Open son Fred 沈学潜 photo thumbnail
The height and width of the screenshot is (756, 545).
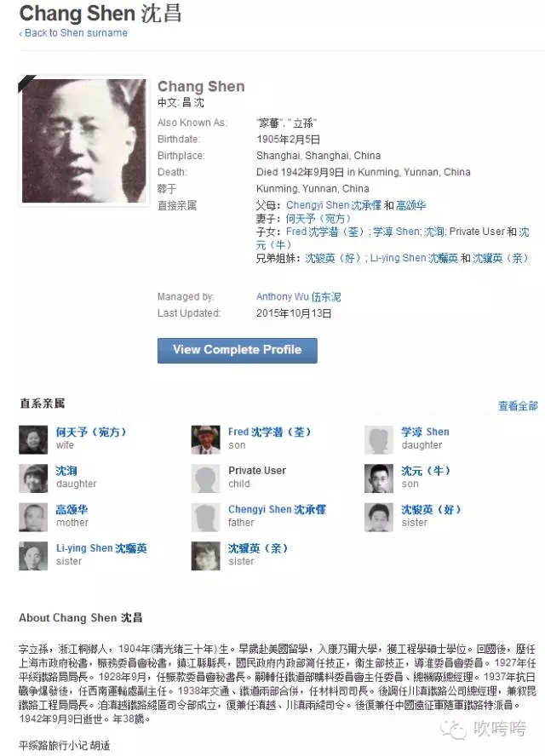click(x=205, y=439)
